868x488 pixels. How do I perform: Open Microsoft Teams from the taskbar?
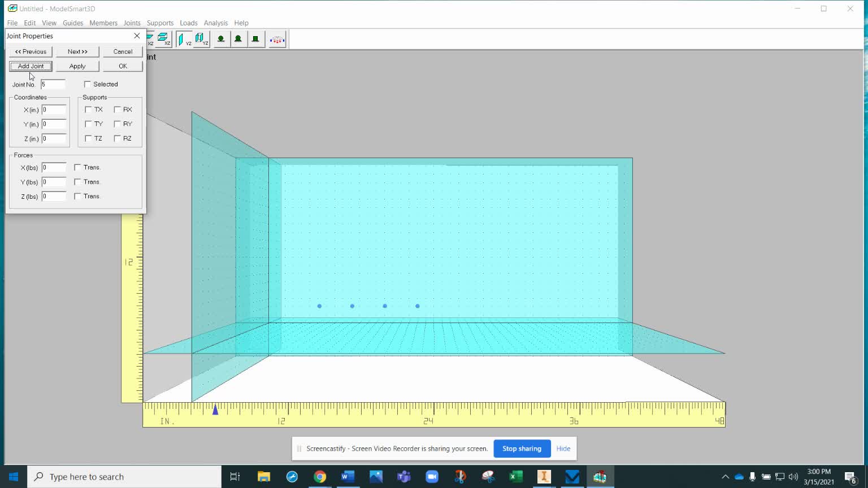pyautogui.click(x=404, y=477)
